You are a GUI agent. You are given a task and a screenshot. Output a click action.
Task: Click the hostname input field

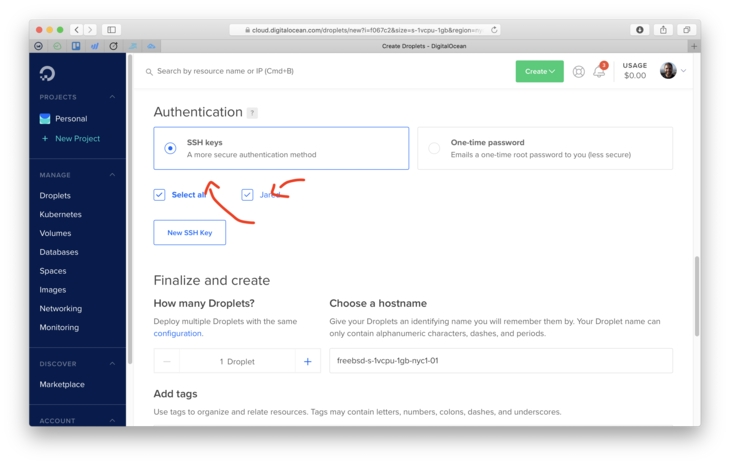coord(500,361)
